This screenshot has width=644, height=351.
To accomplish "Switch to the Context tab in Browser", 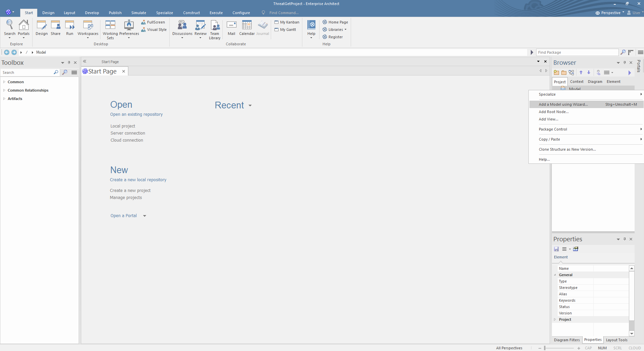I will pos(576,82).
